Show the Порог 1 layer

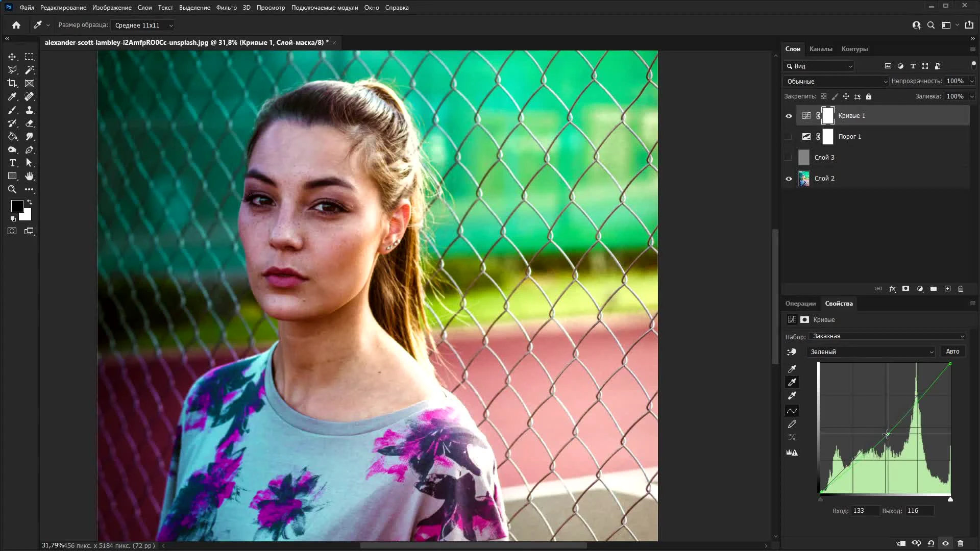pos(789,137)
